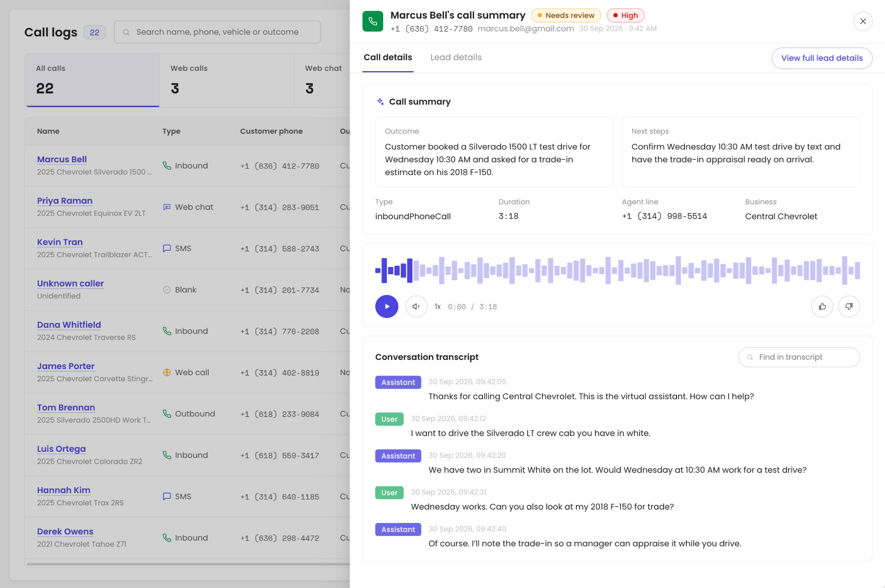The image size is (885, 588).
Task: Open Luis Ortega's call log
Action: click(61, 448)
